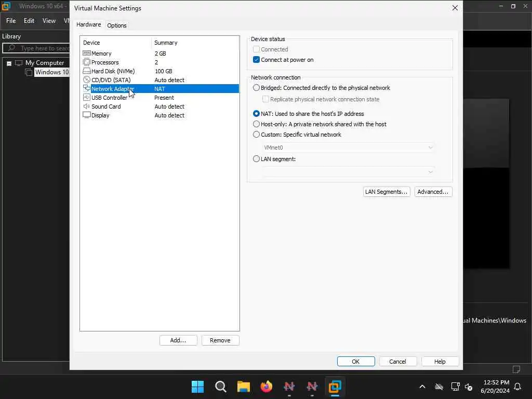The width and height of the screenshot is (532, 399).
Task: Click the Advanced... button
Action: click(433, 192)
